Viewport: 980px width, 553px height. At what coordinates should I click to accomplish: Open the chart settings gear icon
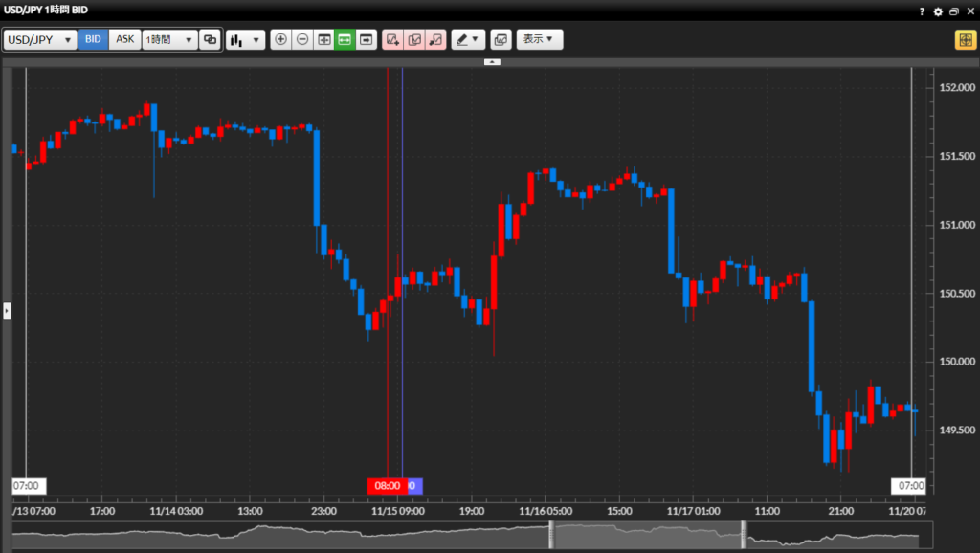coord(938,11)
